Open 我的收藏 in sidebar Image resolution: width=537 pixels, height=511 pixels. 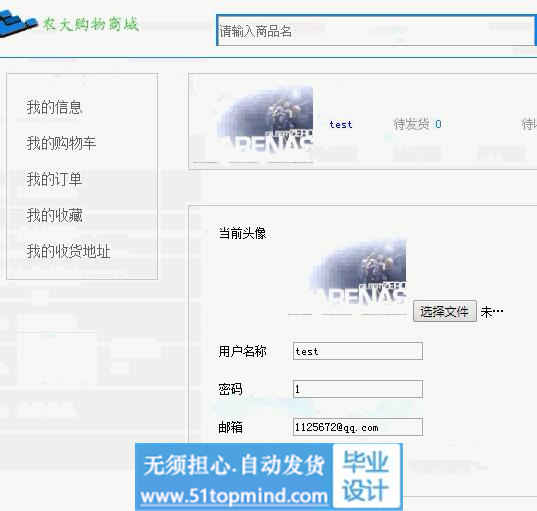54,215
